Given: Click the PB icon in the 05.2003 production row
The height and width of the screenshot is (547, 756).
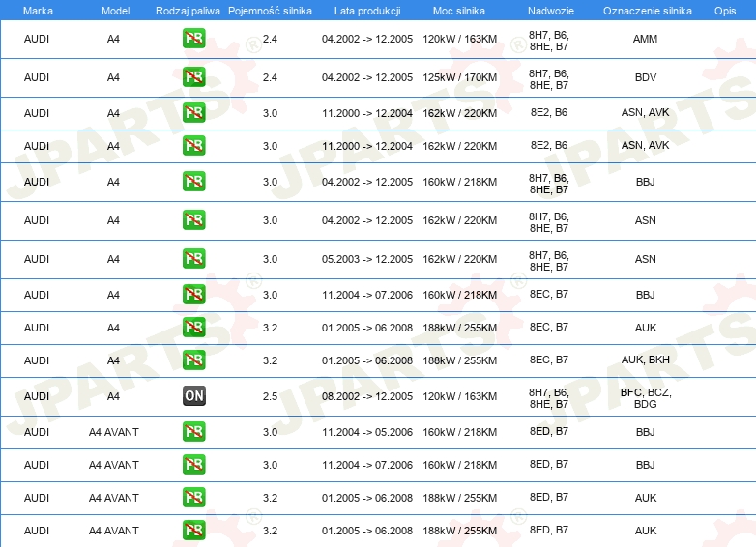Looking at the screenshot, I should [193, 259].
